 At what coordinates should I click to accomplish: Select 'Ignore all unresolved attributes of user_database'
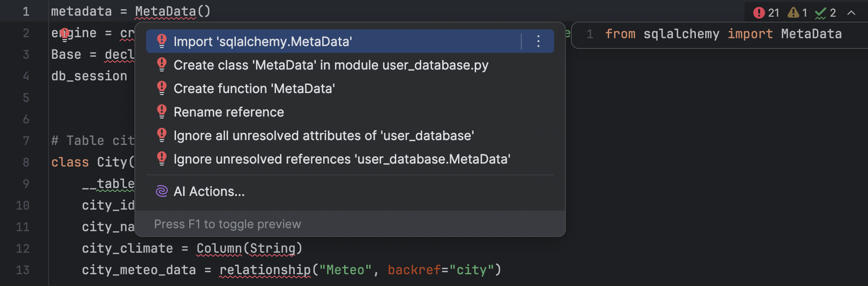pyautogui.click(x=323, y=135)
